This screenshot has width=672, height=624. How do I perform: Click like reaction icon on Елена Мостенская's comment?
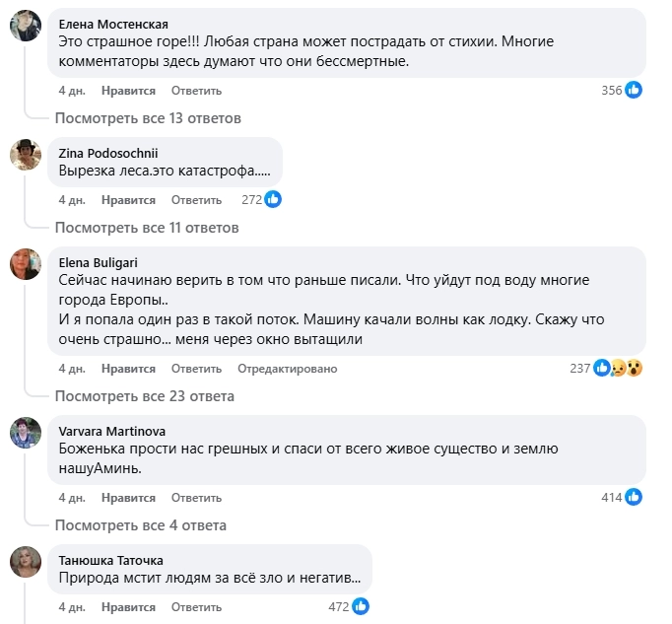pos(635,90)
